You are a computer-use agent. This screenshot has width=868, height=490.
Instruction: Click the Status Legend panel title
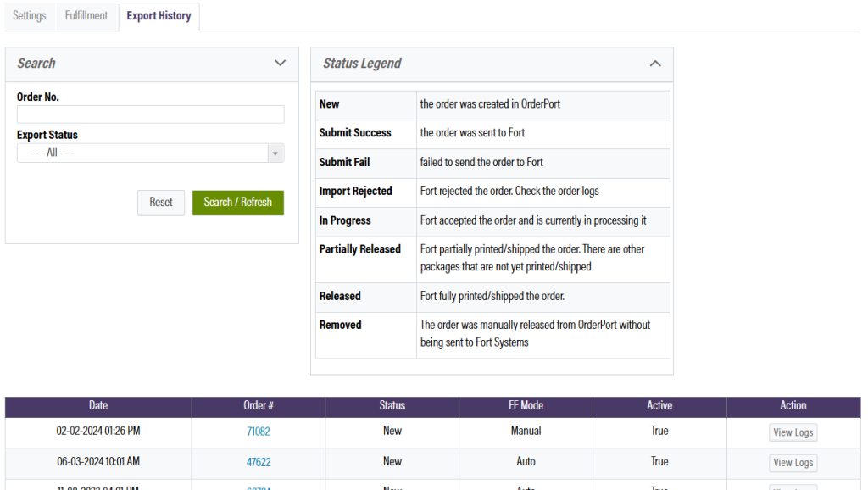point(362,64)
